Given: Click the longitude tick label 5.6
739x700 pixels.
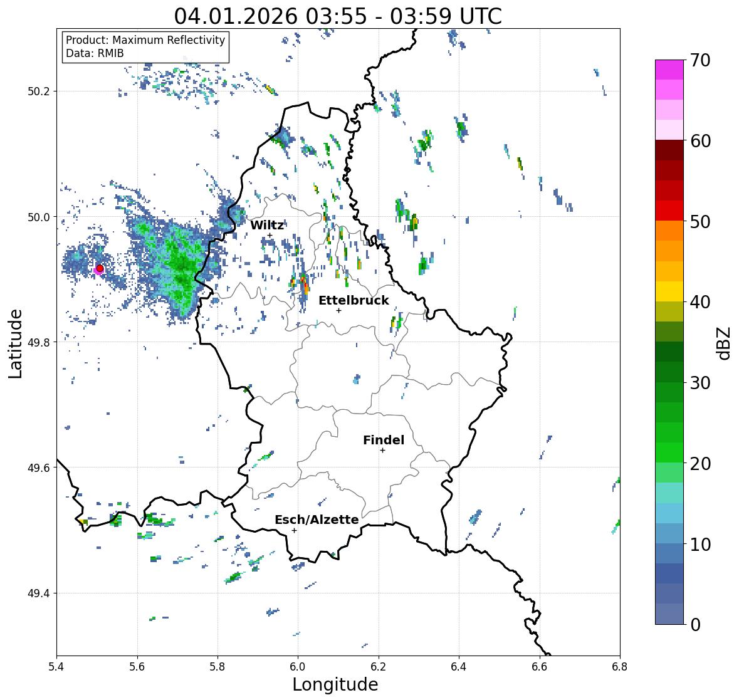Looking at the screenshot, I should click(x=137, y=667).
